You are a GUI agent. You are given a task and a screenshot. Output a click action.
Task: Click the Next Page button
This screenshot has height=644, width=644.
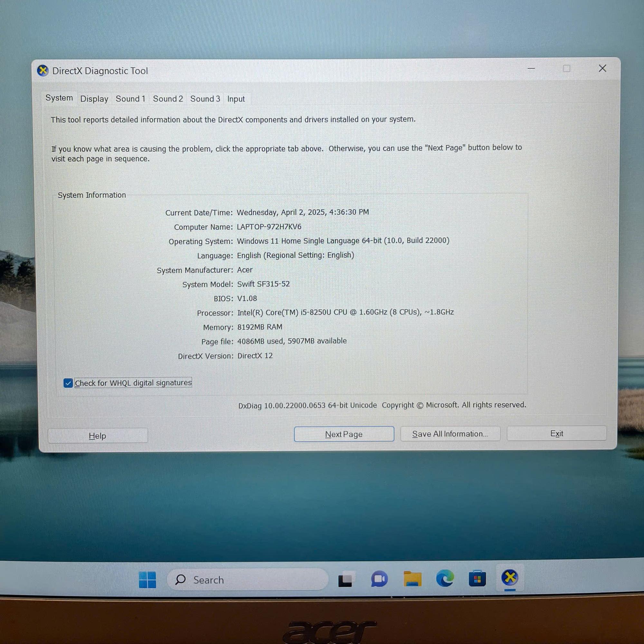(344, 434)
